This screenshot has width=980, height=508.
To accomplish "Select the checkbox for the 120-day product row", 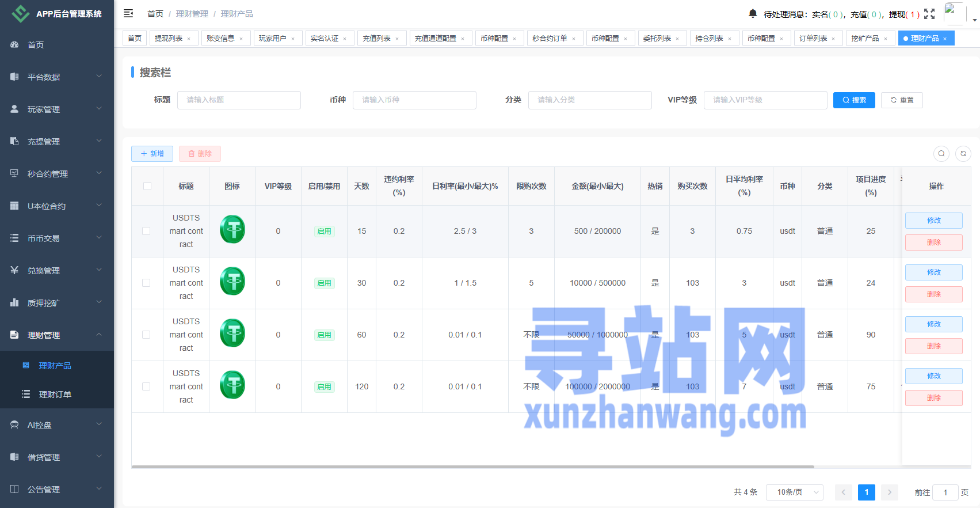I will point(146,386).
